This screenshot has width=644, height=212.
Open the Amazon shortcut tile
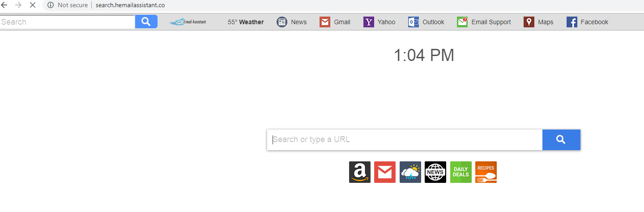(360, 172)
